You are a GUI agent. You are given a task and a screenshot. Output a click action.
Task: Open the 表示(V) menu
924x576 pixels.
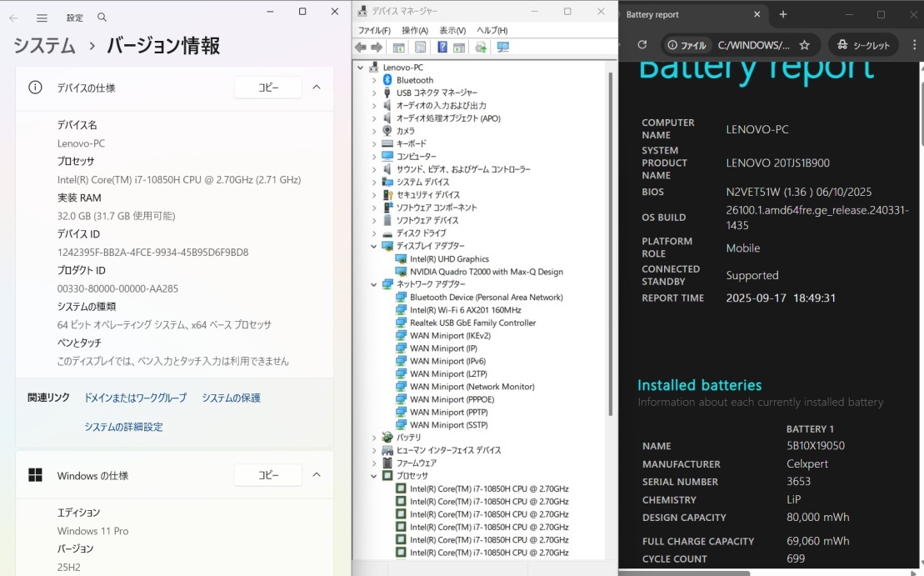tap(452, 31)
